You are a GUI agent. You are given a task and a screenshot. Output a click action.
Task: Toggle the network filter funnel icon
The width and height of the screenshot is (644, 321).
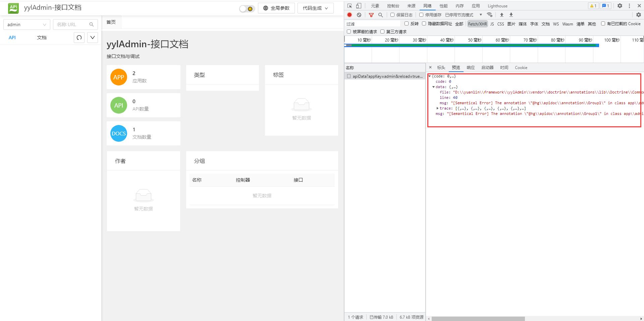click(371, 15)
